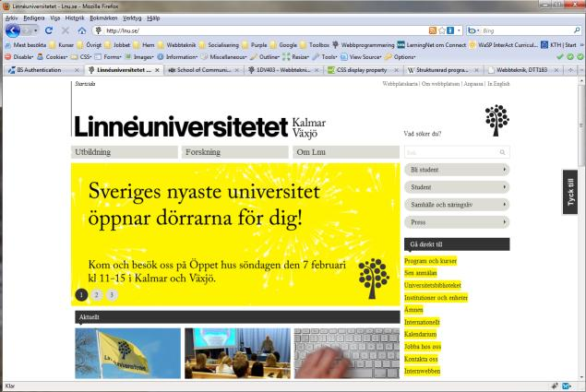Open the Om Lnu section

click(x=346, y=152)
